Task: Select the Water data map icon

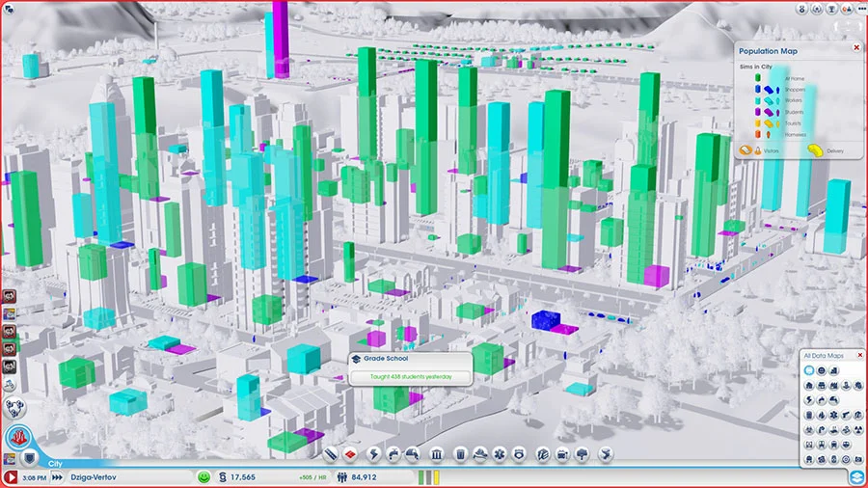Action: click(822, 400)
